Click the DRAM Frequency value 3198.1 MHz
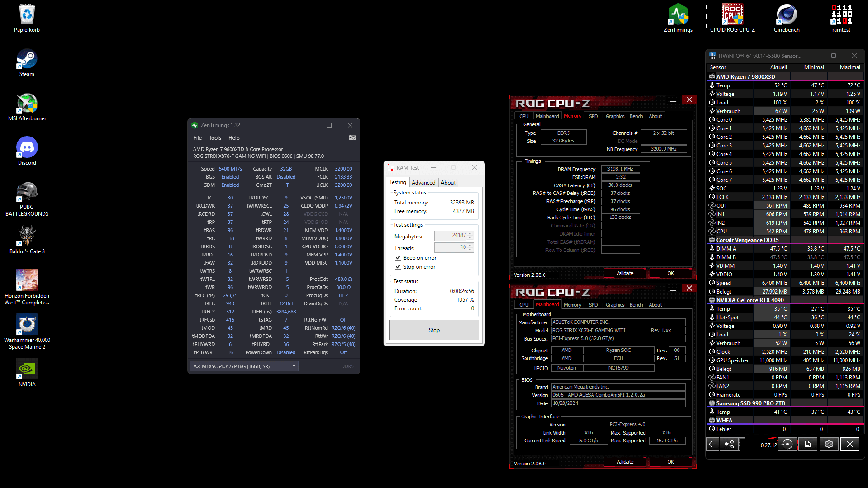 (620, 169)
